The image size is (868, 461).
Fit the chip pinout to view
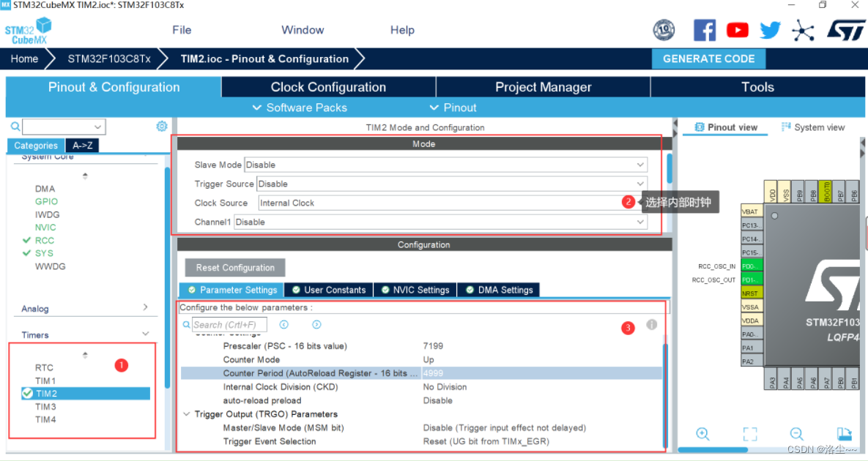click(x=750, y=434)
